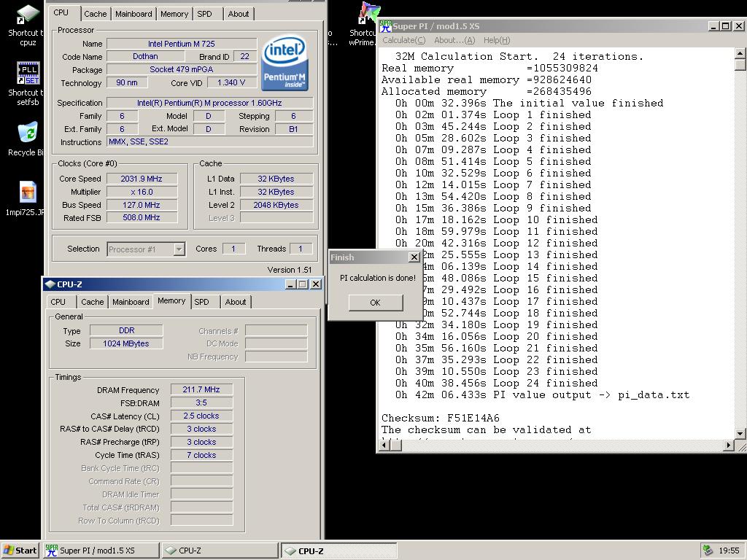Maximize the Super PI window
The height and width of the screenshot is (560, 747).
tap(725, 26)
